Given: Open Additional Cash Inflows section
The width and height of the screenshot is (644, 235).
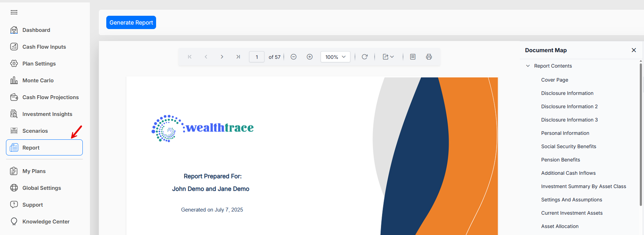Looking at the screenshot, I should point(568,173).
